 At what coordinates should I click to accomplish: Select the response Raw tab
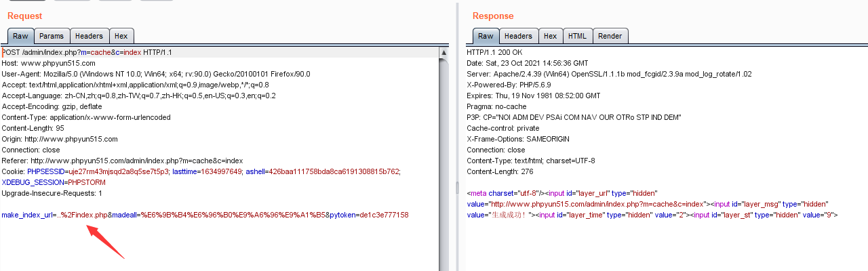[486, 36]
